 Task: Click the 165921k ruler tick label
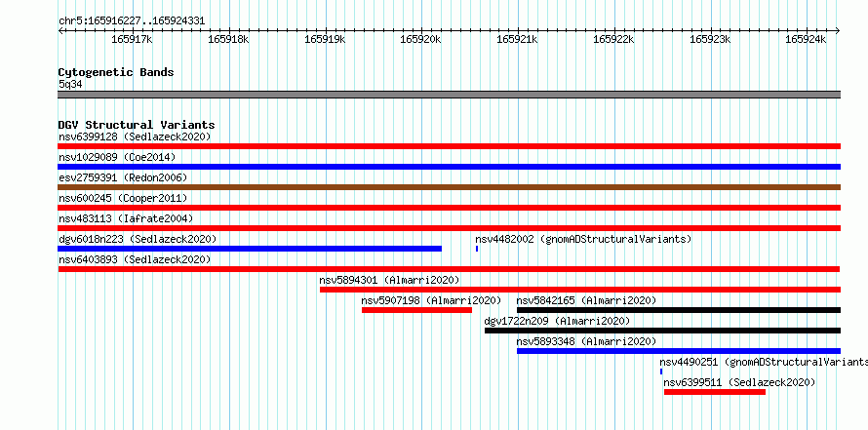[517, 39]
